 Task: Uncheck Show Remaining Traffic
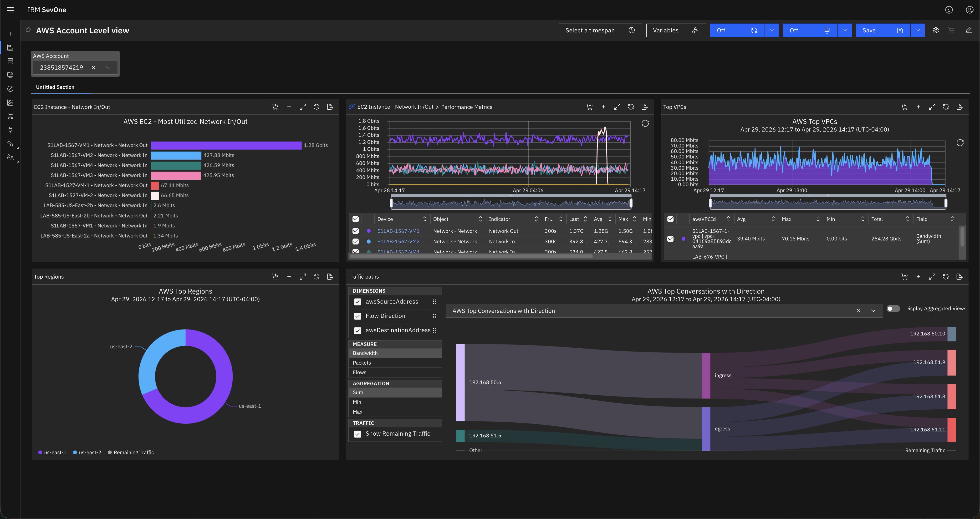pyautogui.click(x=357, y=434)
